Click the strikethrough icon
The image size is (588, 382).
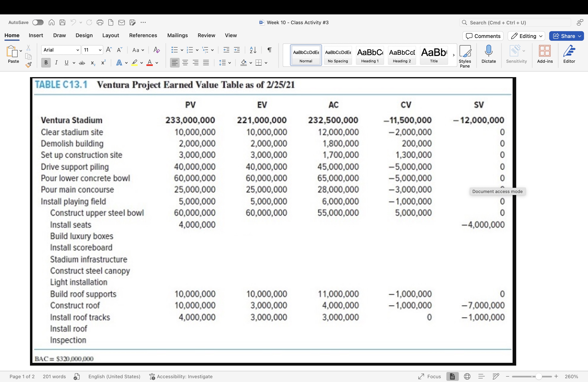[x=82, y=63]
